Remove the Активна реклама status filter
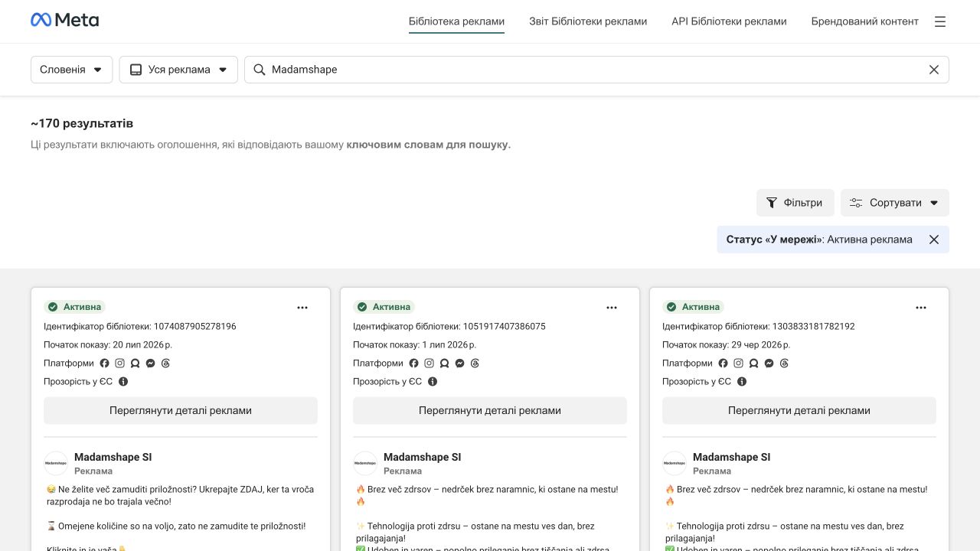Image resolution: width=980 pixels, height=551 pixels. (x=934, y=240)
